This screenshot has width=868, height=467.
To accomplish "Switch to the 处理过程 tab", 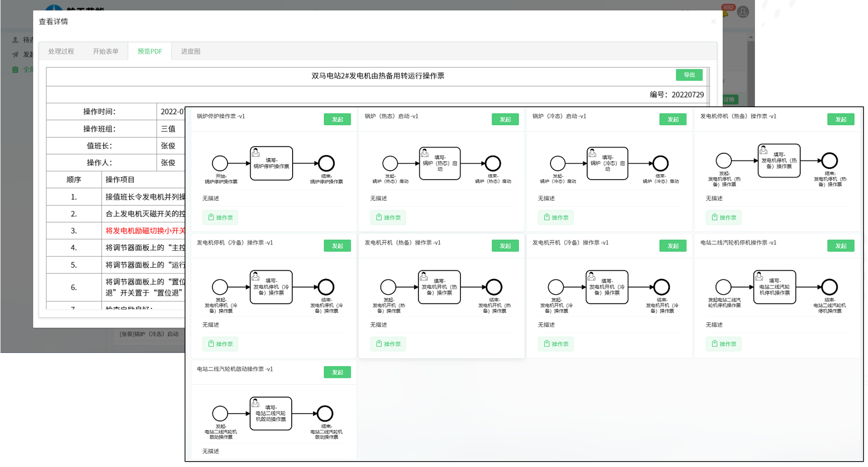I will tap(61, 51).
